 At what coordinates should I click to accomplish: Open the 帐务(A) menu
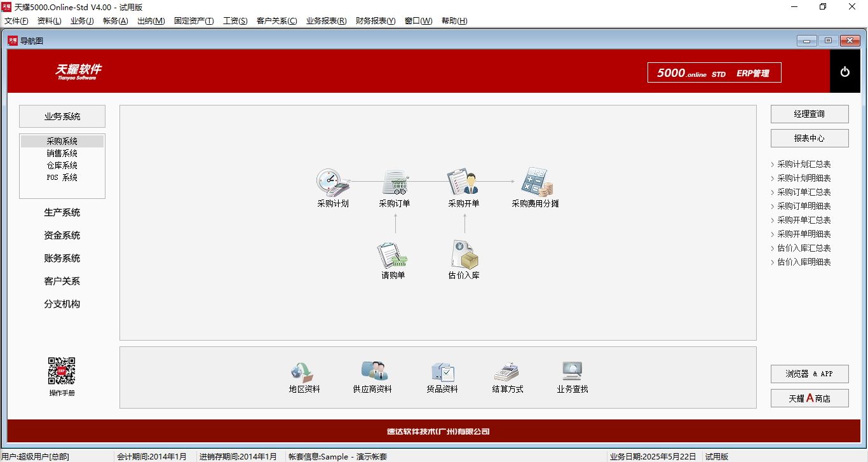click(x=116, y=21)
